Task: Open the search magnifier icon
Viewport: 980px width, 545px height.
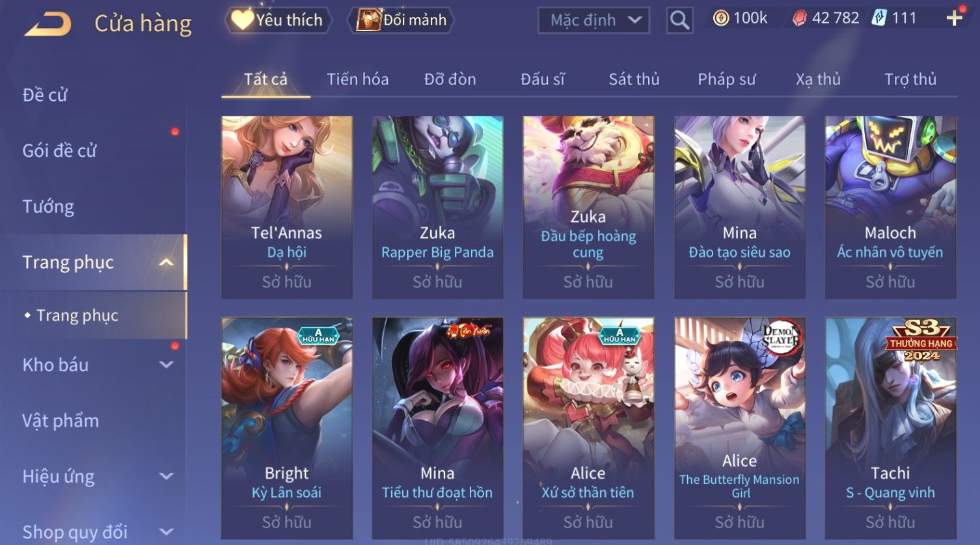Action: (x=679, y=20)
